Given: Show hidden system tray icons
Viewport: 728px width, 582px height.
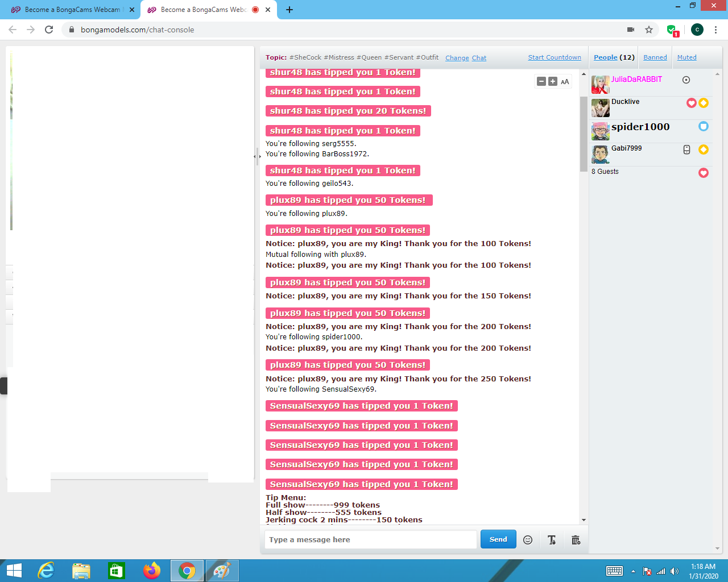Looking at the screenshot, I should click(x=633, y=571).
